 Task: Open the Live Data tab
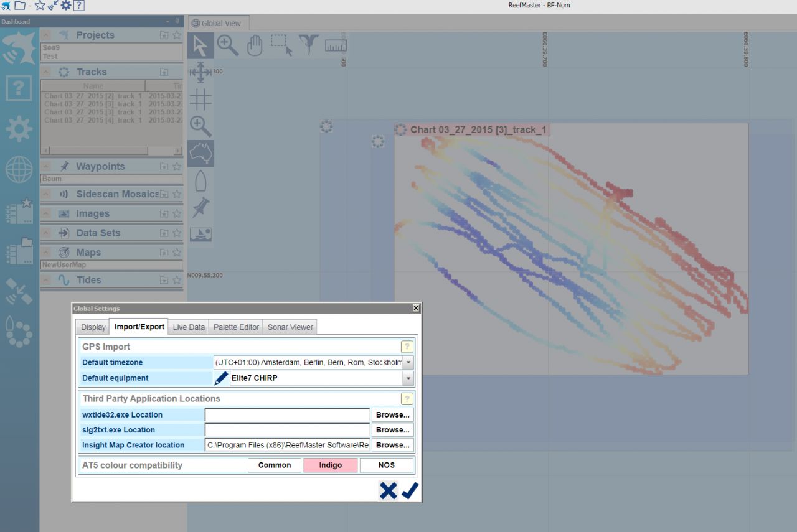[x=189, y=327]
